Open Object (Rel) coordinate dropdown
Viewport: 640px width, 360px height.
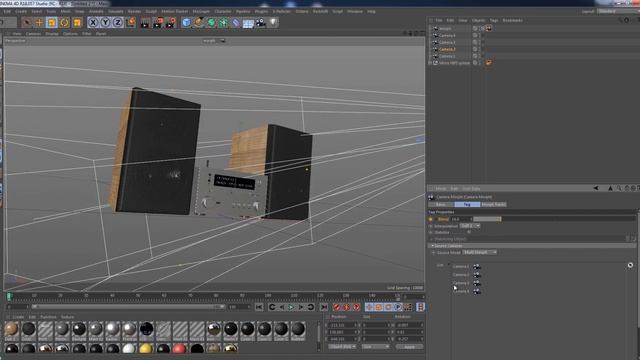point(342,347)
